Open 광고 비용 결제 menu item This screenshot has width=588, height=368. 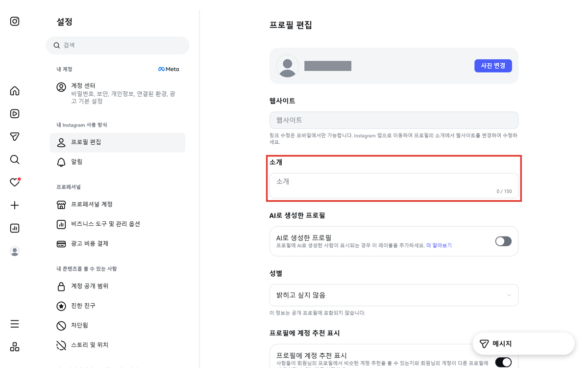(x=118, y=244)
